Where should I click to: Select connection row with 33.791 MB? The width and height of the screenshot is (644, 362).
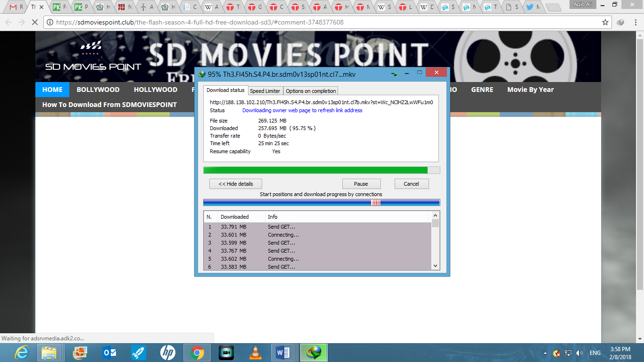(317, 227)
